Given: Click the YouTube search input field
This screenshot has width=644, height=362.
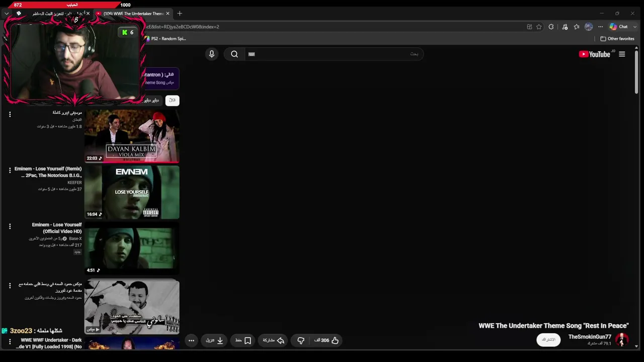Looking at the screenshot, I should (334, 54).
